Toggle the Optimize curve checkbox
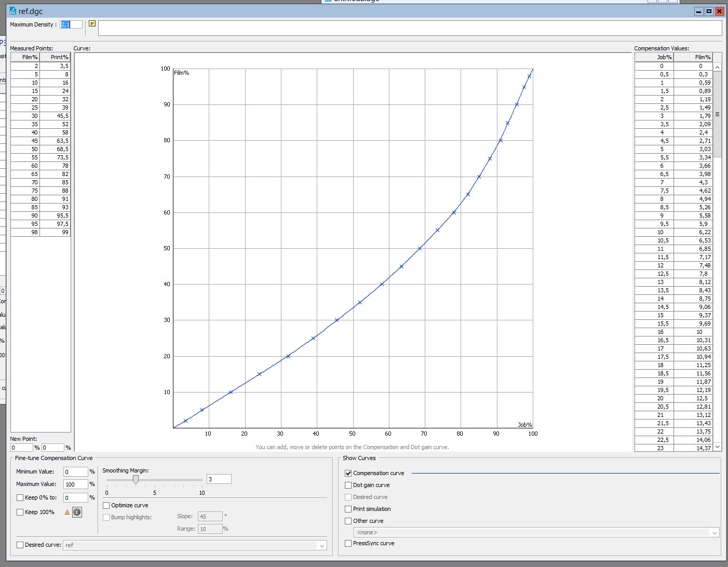 (x=106, y=505)
